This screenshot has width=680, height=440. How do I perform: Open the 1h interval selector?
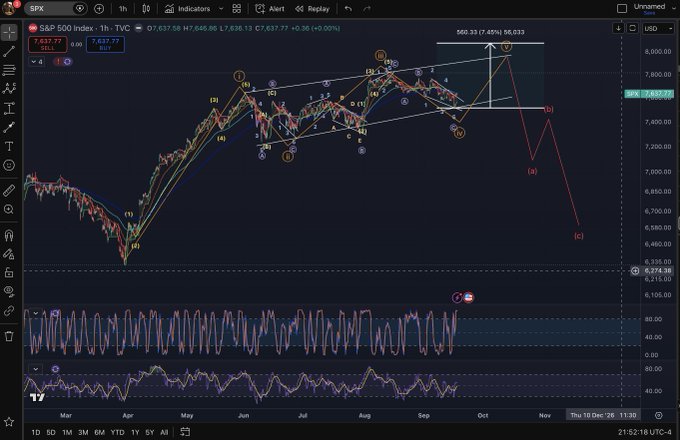(x=123, y=9)
